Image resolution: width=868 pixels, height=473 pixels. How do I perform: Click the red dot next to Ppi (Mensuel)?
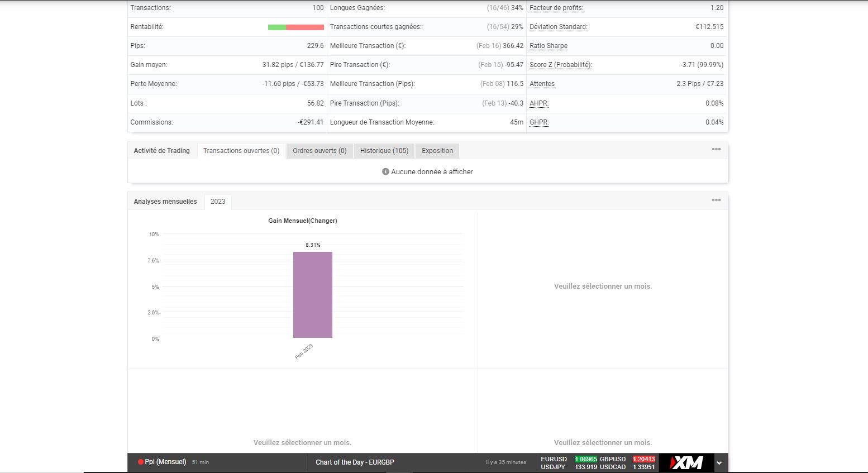(x=141, y=462)
